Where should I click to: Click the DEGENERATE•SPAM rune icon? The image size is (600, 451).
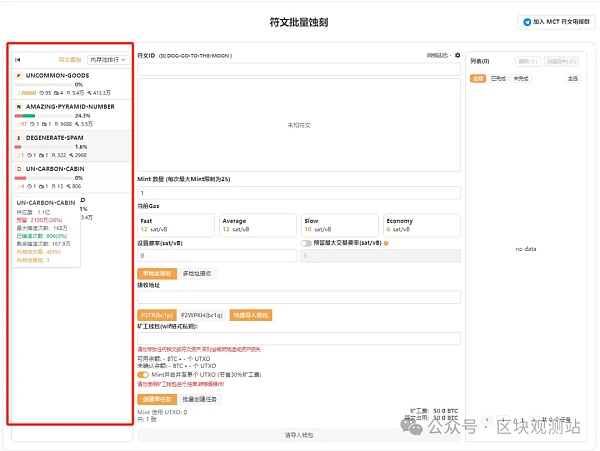coord(19,136)
